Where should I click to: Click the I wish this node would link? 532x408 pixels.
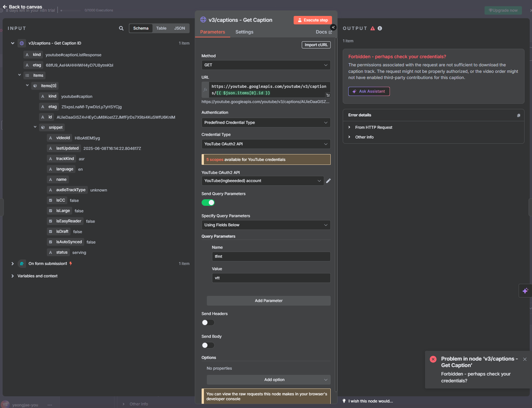[x=371, y=401]
